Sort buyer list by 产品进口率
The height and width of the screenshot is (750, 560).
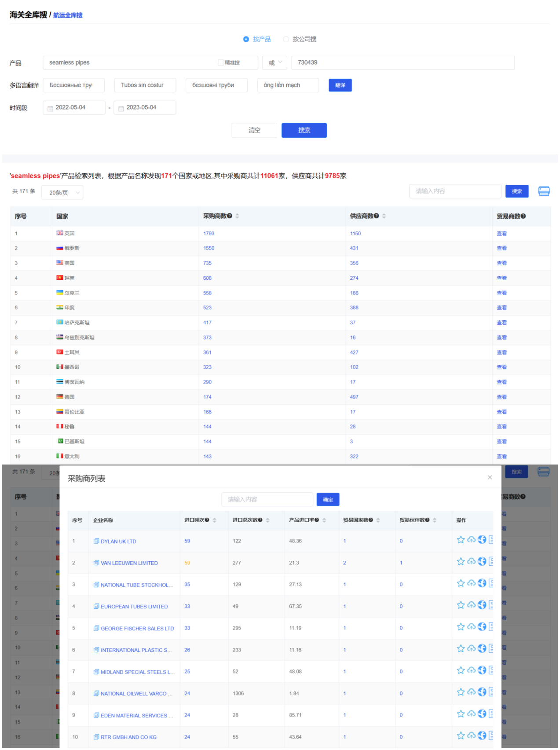click(325, 520)
